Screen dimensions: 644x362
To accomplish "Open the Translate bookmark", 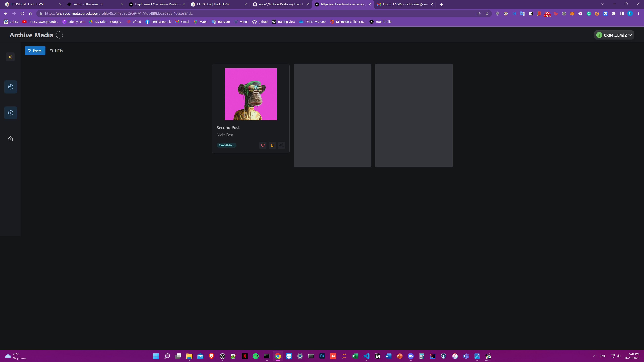I will coord(221,22).
